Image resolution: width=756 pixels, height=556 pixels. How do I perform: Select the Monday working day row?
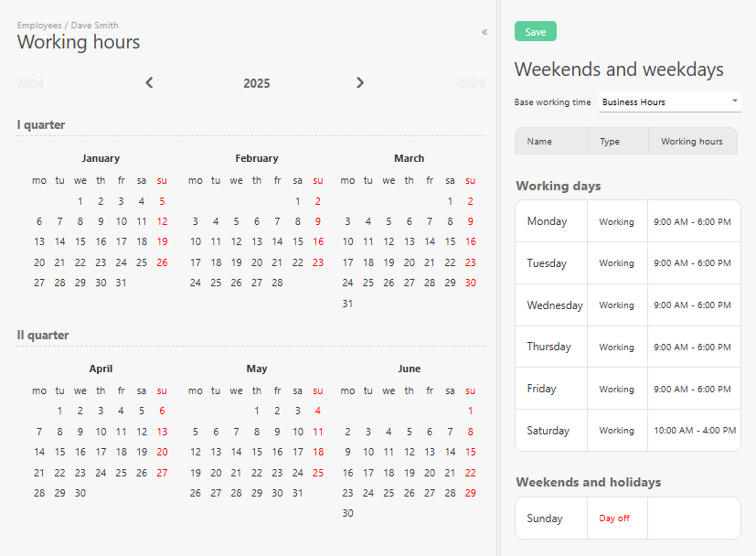pyautogui.click(x=547, y=221)
